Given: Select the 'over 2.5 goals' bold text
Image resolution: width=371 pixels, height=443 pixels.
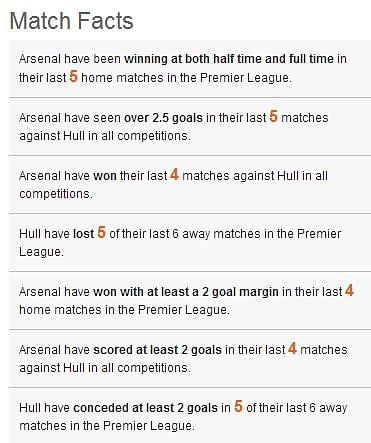Looking at the screenshot, I should click(x=163, y=118).
